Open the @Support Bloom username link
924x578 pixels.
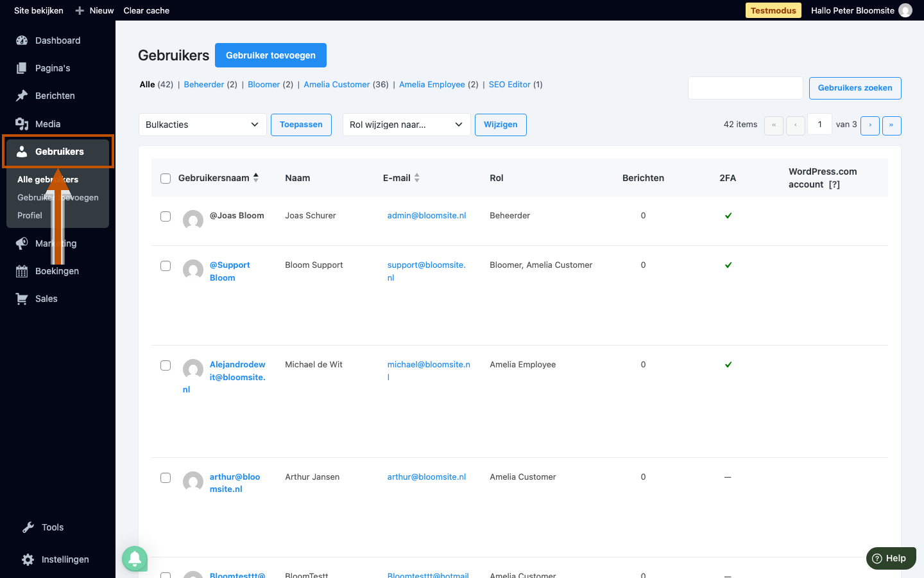click(230, 271)
